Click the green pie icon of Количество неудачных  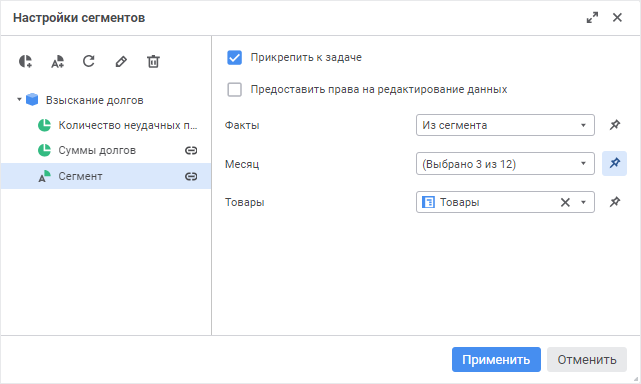(x=44, y=125)
